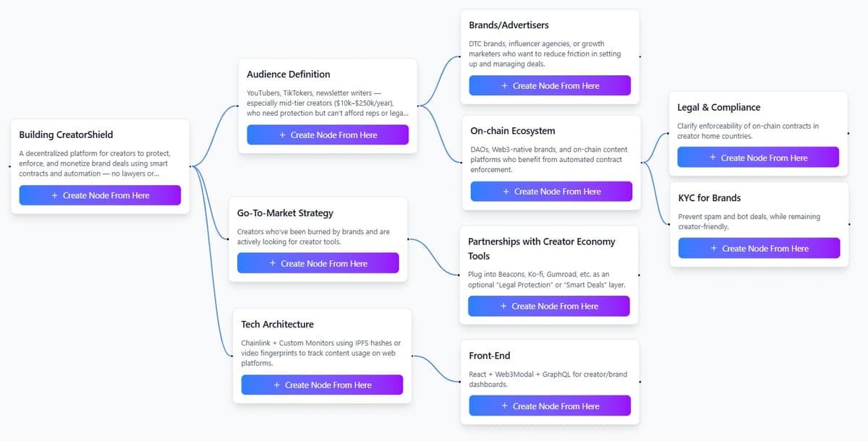868x441 pixels.
Task: Select the Tech Architecture node heading
Action: coord(277,325)
